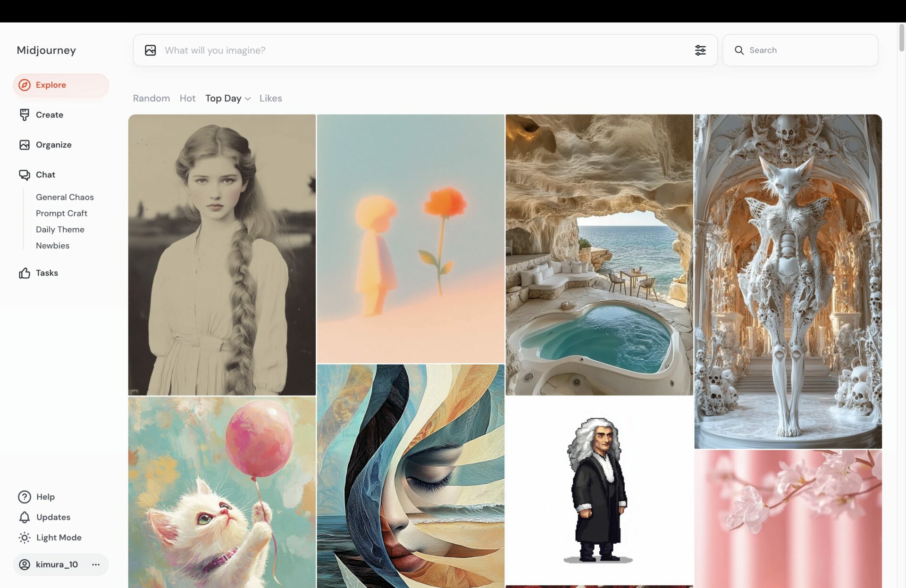Screen dimensions: 906x588
Task: Open the Create page via its paintbrush icon
Action: [24, 115]
